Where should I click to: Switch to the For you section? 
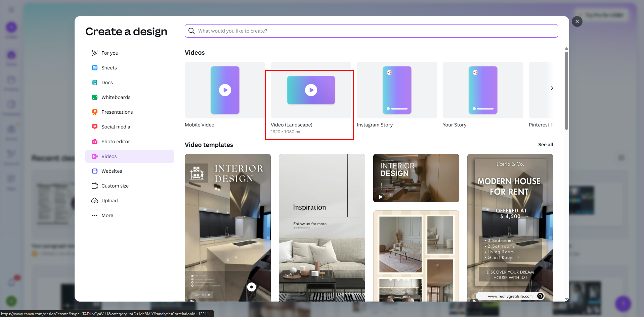[110, 53]
